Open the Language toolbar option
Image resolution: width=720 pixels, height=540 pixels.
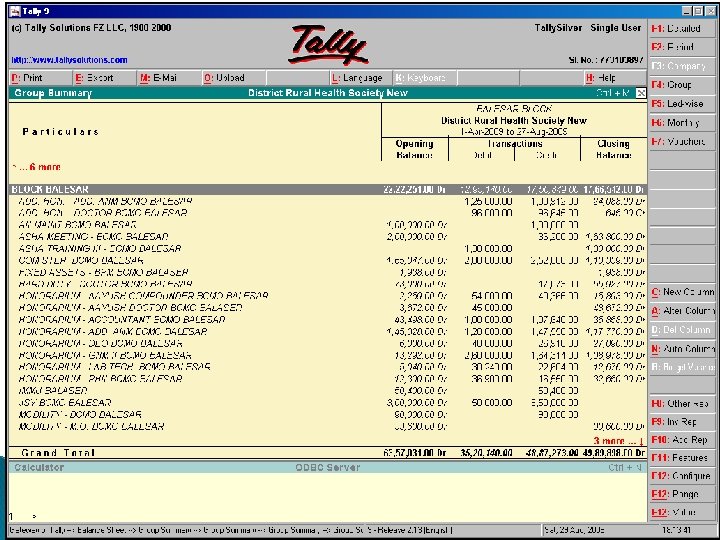pos(361,78)
